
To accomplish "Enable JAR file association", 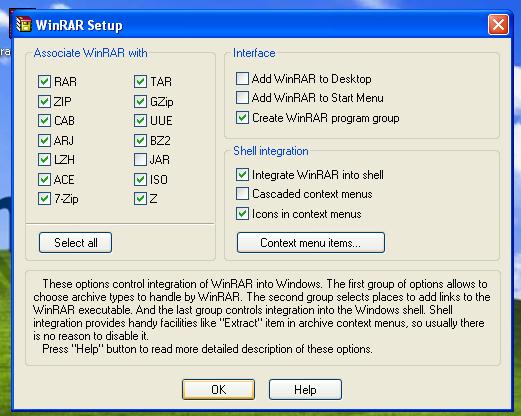I will [140, 160].
